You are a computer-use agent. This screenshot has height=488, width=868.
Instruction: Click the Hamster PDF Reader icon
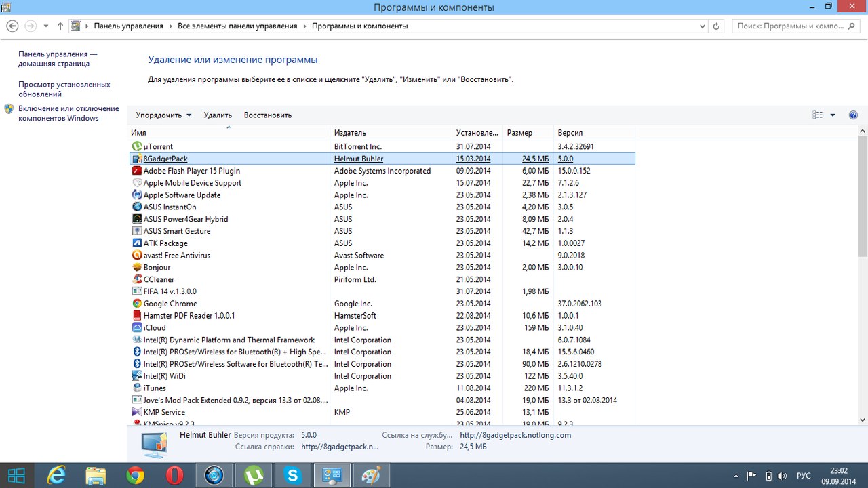137,316
